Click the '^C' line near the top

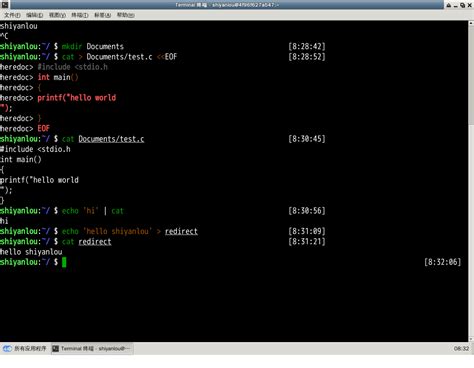[4, 36]
